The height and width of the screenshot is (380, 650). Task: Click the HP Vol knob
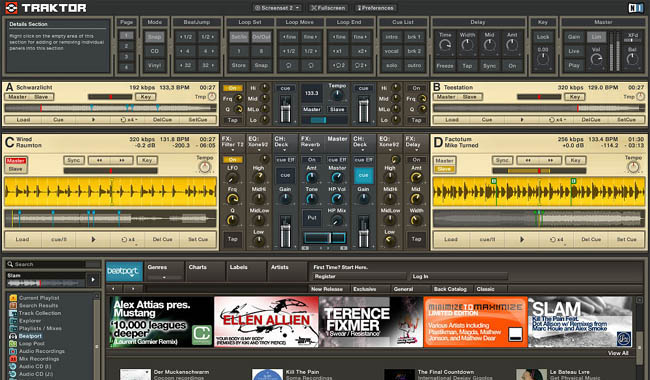coord(337,199)
